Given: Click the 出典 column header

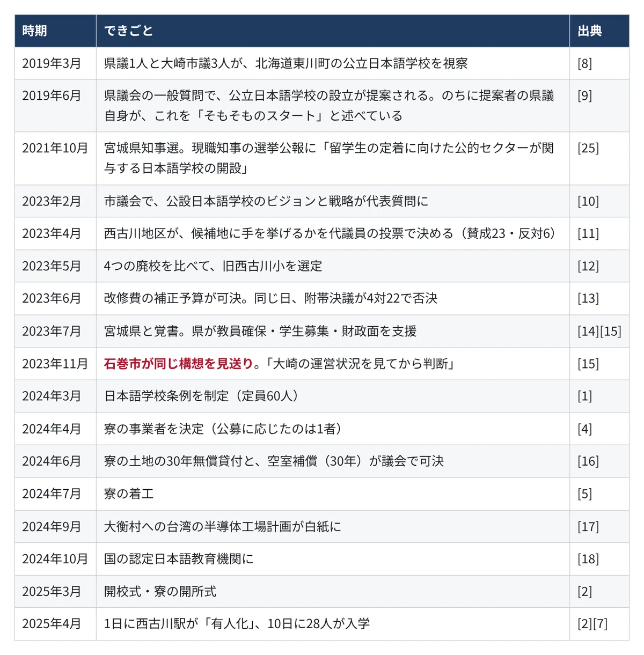Looking at the screenshot, I should tap(599, 31).
